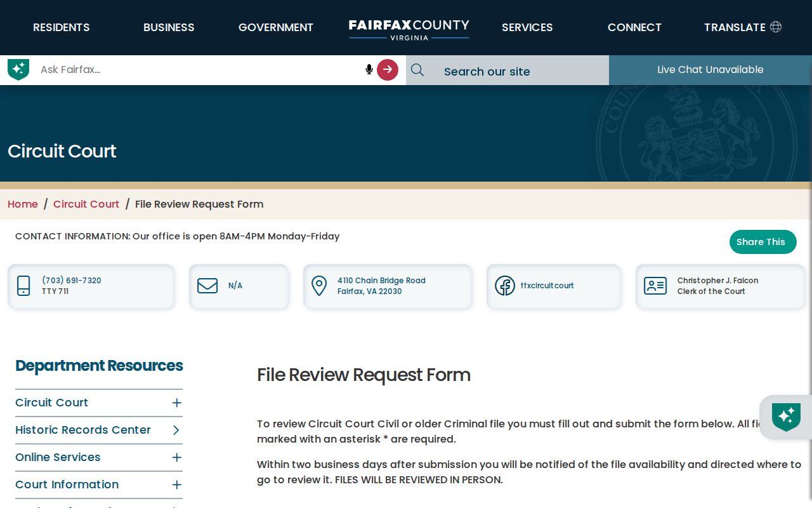Click the File Review Request Form heading
812x508 pixels.
[363, 375]
